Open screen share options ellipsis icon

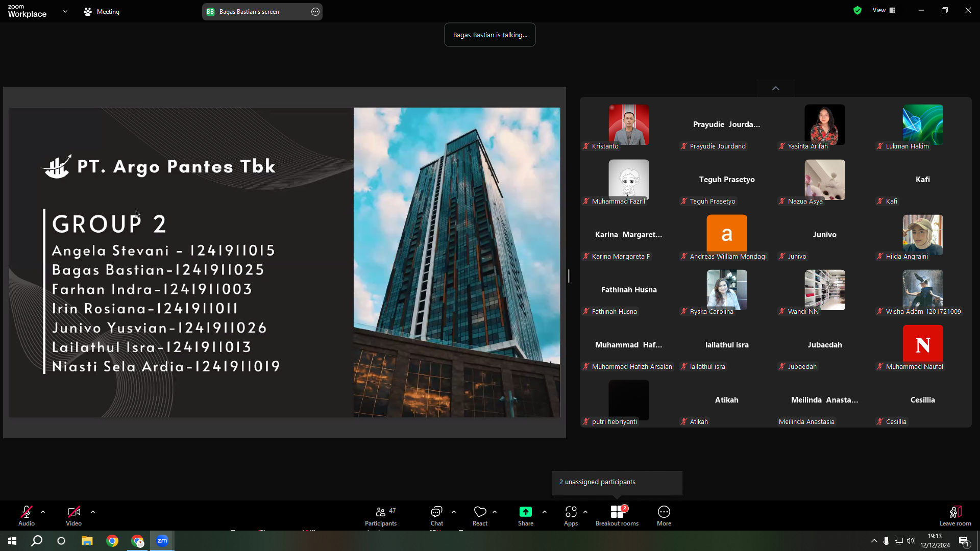[x=315, y=12]
